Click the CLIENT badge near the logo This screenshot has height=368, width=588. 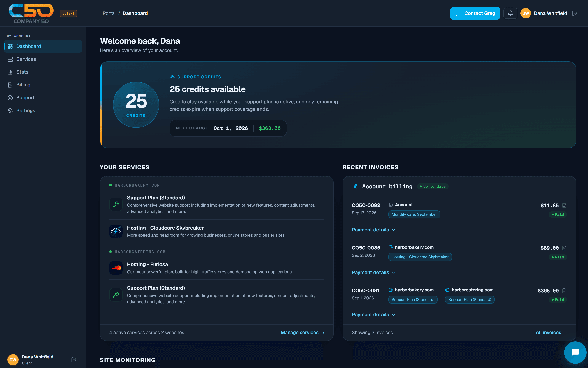68,13
